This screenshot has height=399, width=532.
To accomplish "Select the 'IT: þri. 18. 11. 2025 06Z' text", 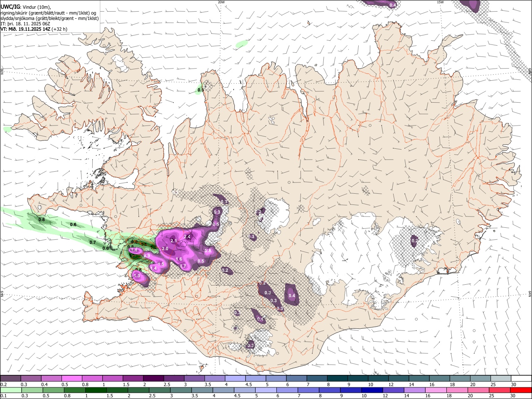I will (x=25, y=24).
